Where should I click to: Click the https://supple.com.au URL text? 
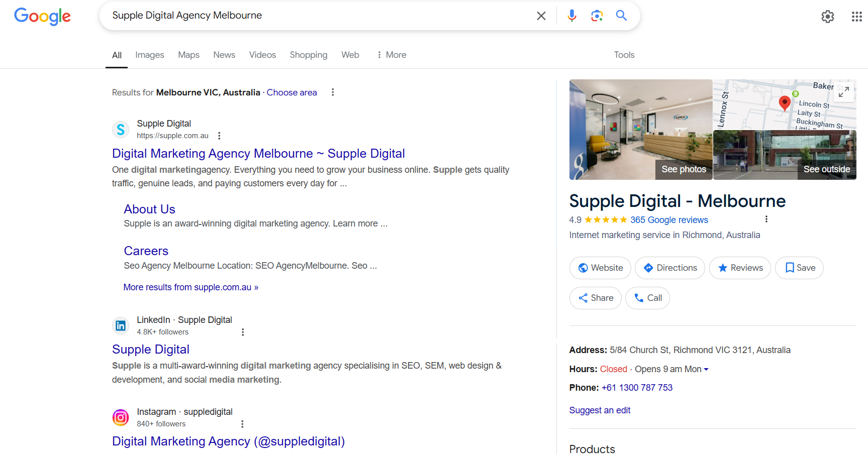172,136
